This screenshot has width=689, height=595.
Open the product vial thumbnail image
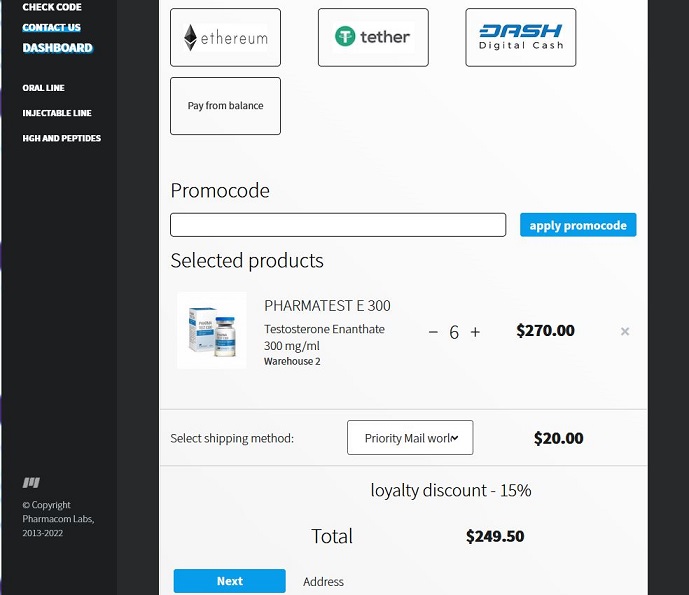pyautogui.click(x=212, y=331)
